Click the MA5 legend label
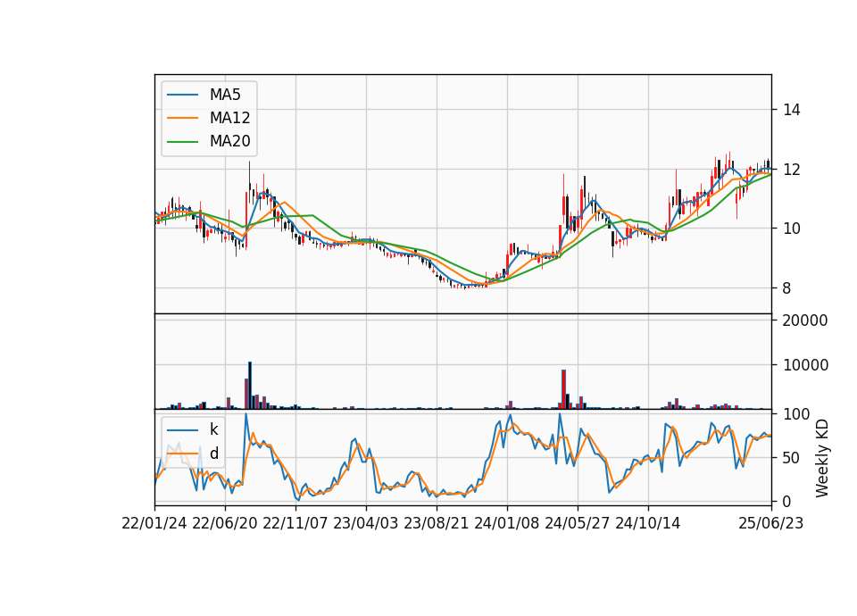The image size is (857, 616). pos(225,95)
